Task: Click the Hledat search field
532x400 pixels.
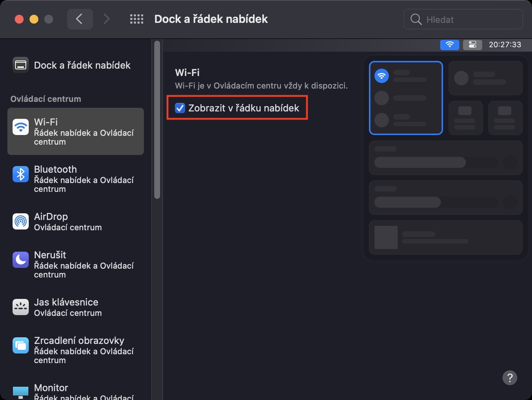Action: (463, 19)
